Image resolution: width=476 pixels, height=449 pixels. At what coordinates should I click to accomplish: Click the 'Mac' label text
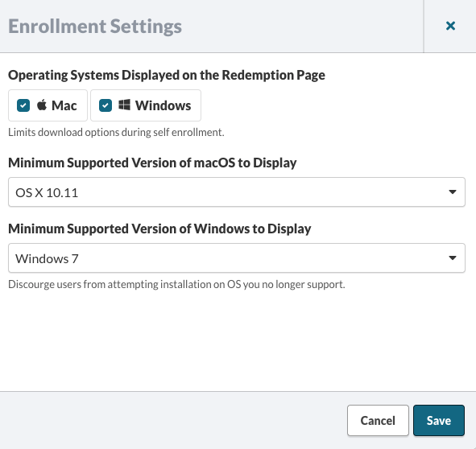[64, 105]
